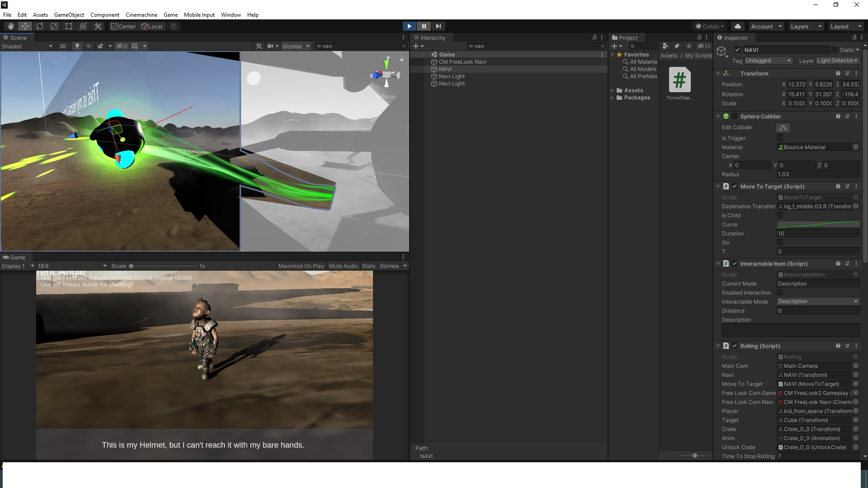Screen dimensions: 868x488
Task: Toggle 2D view mode in Scene
Action: coord(62,46)
